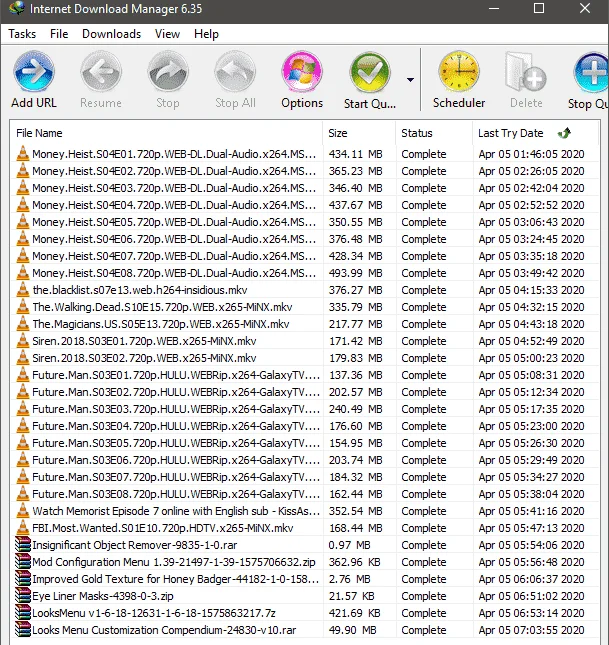Screen dimensions: 609x645
Task: Click VLC icon of Siren.2018.S03E01 row
Action: click(23, 341)
